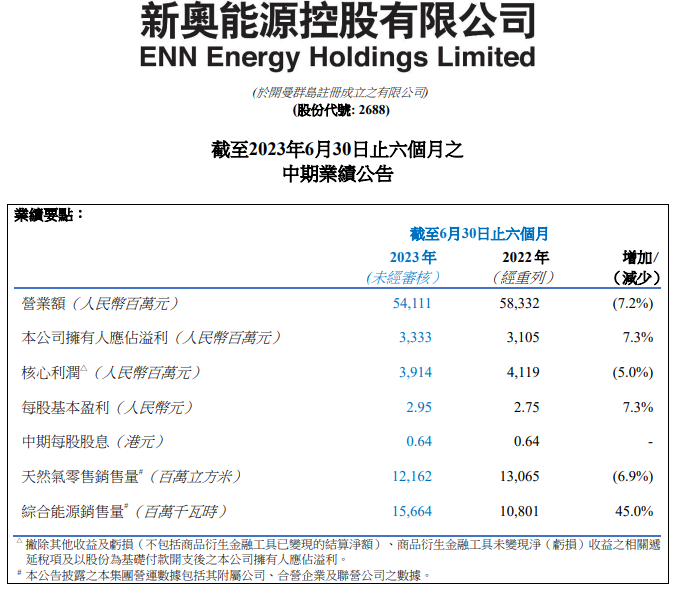The image size is (676, 599).
Task: Click the value 15,664
Action: coord(412,511)
